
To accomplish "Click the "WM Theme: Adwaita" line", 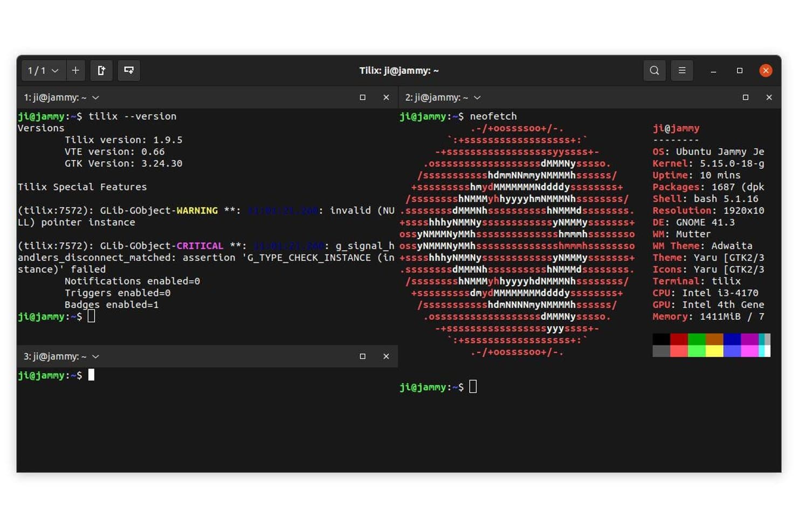I will (x=703, y=246).
